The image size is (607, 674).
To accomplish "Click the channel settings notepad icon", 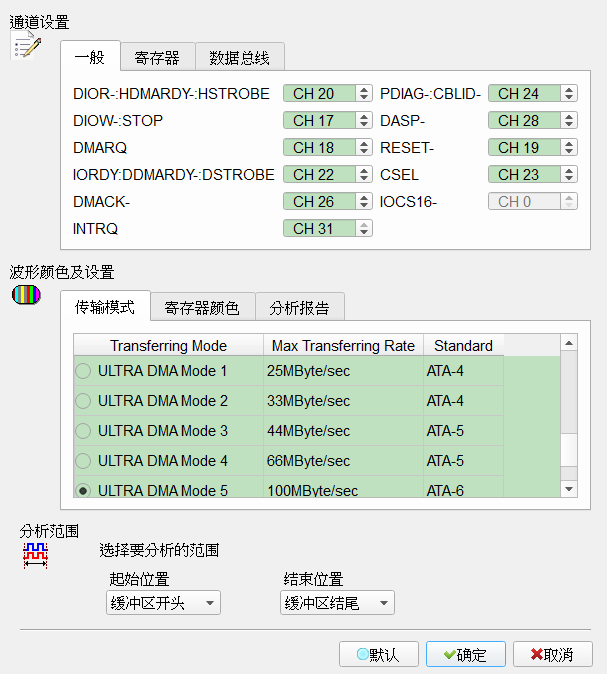I will [x=26, y=46].
